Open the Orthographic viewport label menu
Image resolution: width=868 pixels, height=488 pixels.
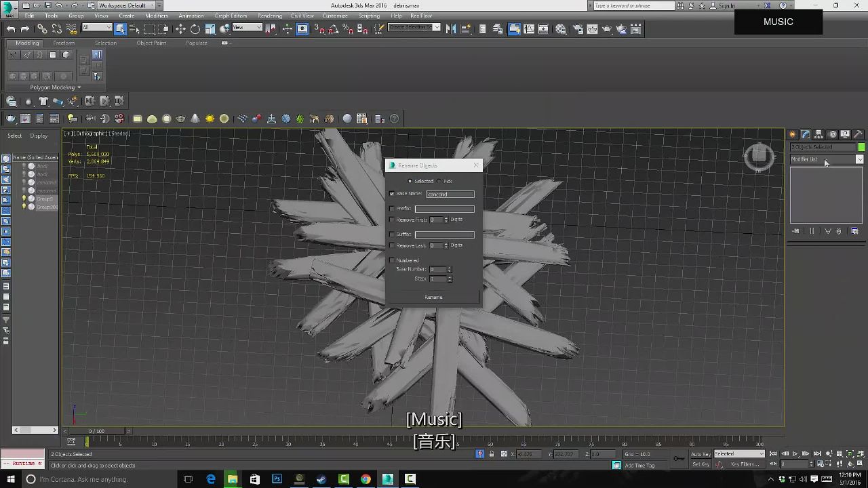[x=90, y=134]
